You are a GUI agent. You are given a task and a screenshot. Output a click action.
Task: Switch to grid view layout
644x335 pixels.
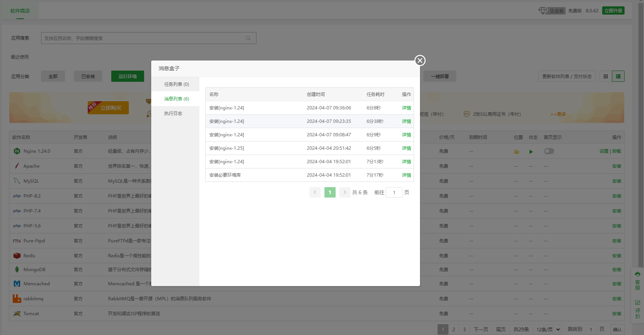tap(606, 76)
